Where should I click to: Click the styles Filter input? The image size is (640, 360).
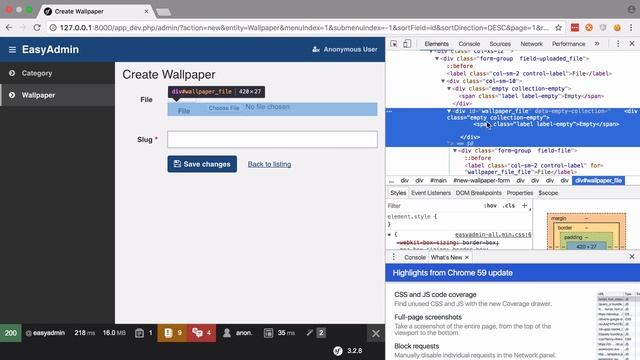433,206
